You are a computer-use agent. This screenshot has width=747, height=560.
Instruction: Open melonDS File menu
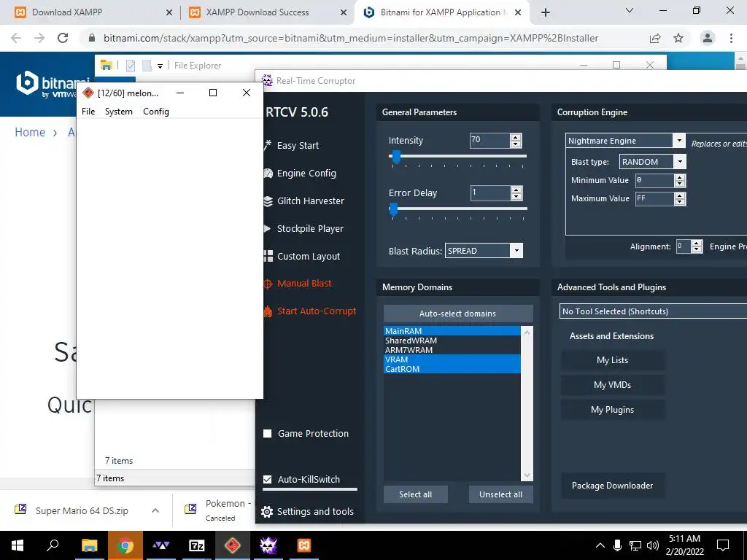coord(88,112)
